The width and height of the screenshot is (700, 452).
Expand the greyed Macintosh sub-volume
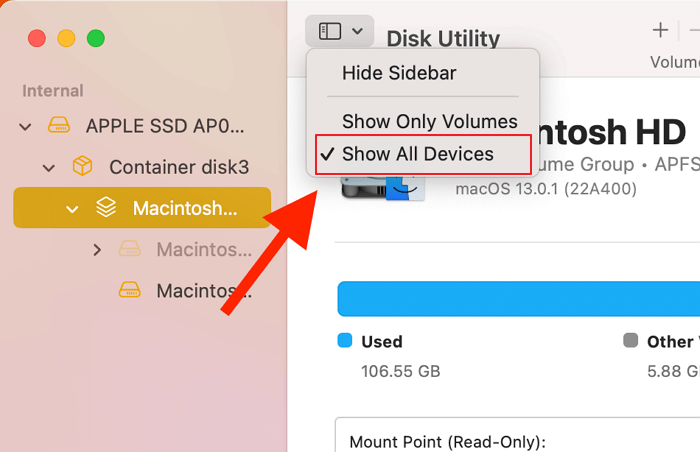pyautogui.click(x=97, y=249)
